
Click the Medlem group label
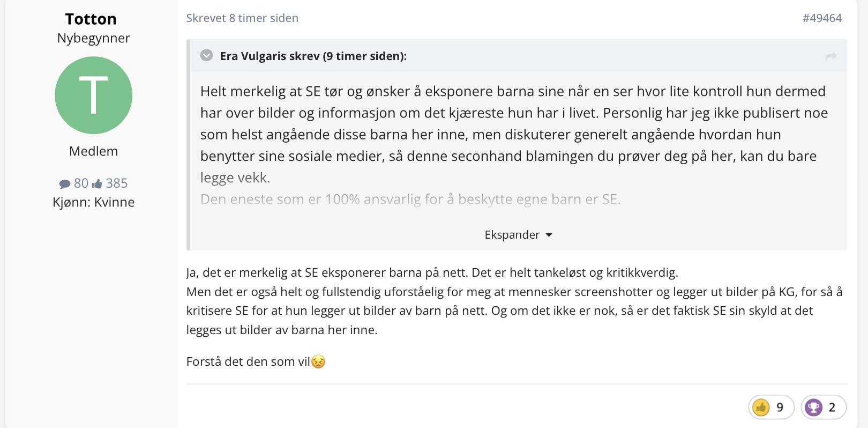(x=93, y=151)
